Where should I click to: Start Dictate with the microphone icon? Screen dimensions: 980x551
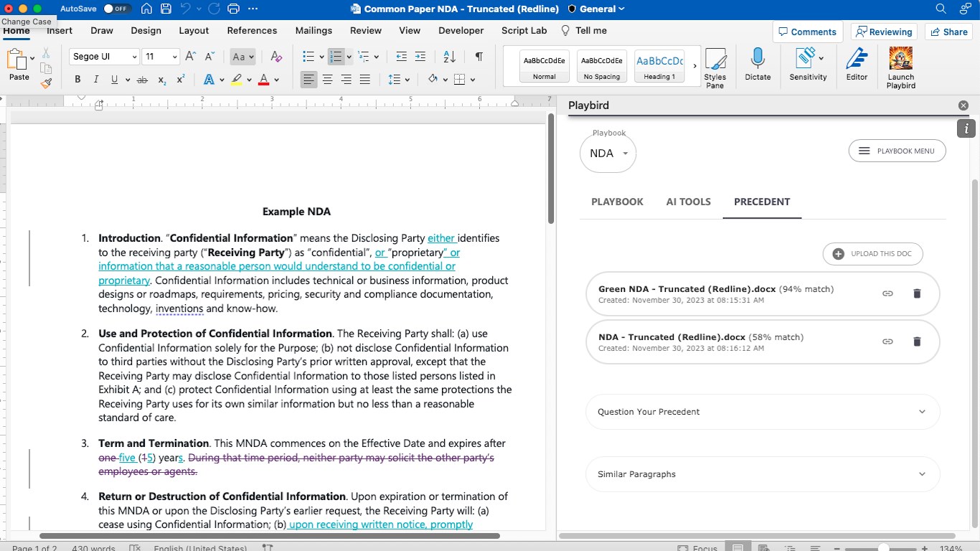pos(758,65)
